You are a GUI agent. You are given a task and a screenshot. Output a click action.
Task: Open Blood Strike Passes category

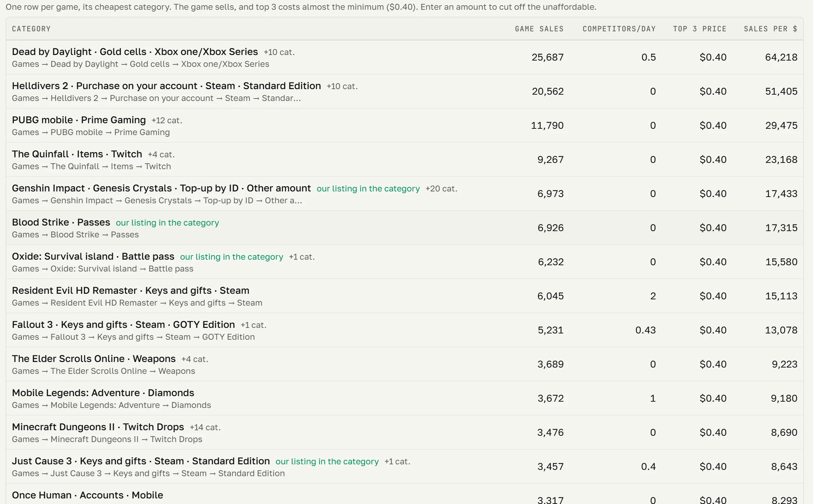tap(61, 222)
